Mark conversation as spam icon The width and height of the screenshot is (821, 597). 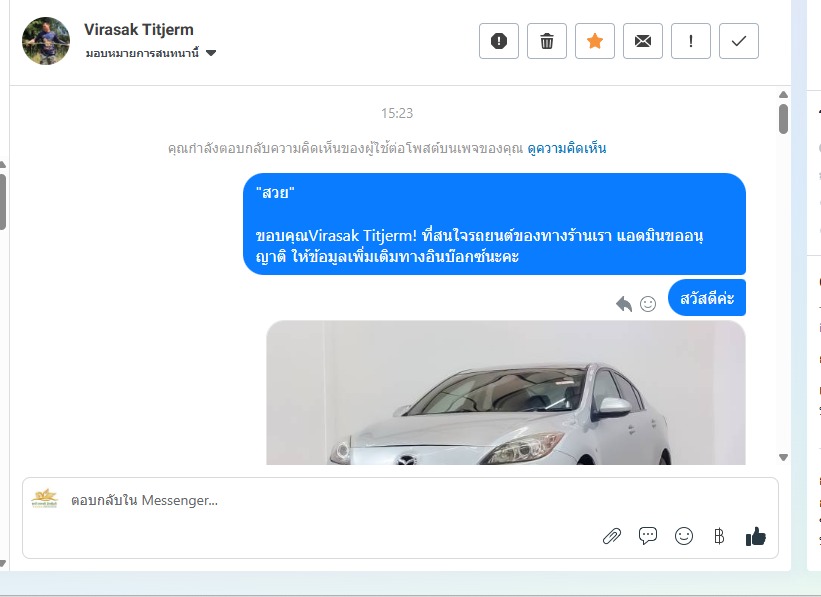[498, 41]
